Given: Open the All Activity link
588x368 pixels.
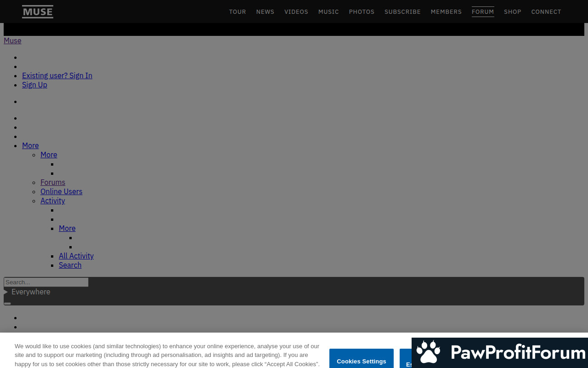Looking at the screenshot, I should pyautogui.click(x=76, y=256).
